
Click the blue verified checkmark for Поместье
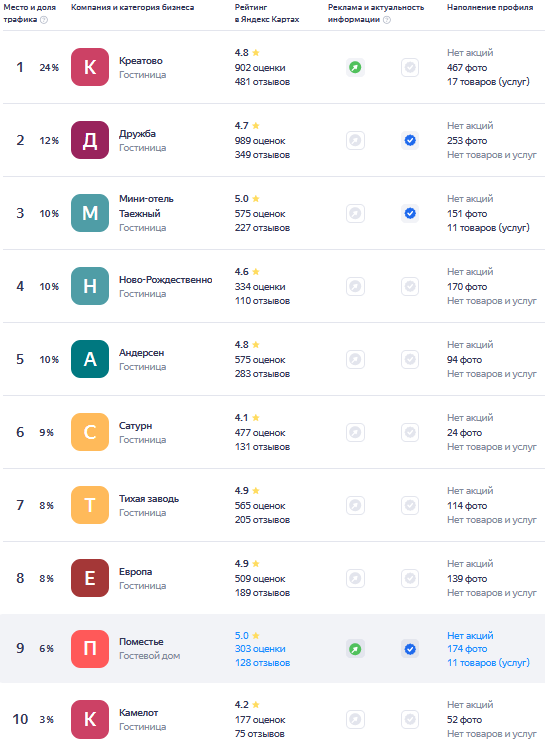pos(410,649)
